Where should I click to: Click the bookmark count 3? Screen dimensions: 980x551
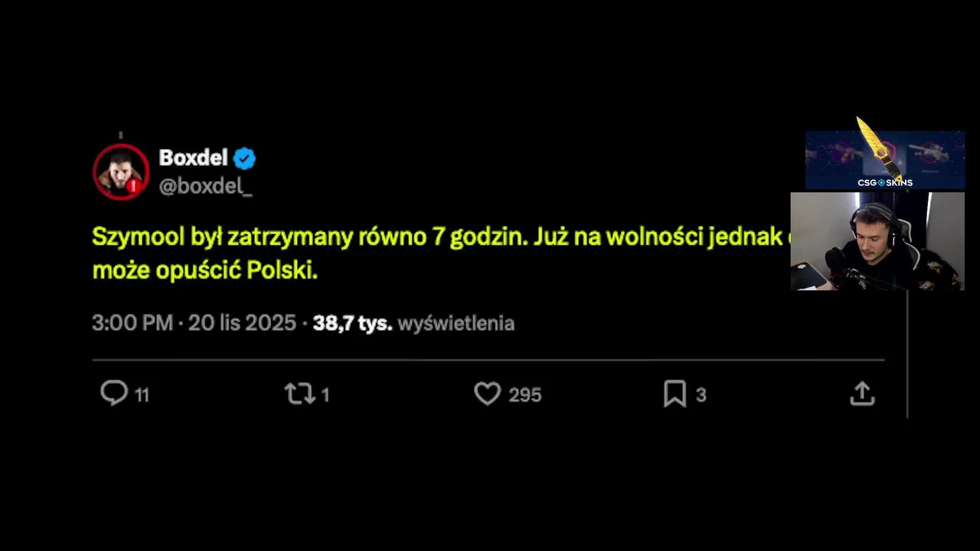[701, 395]
